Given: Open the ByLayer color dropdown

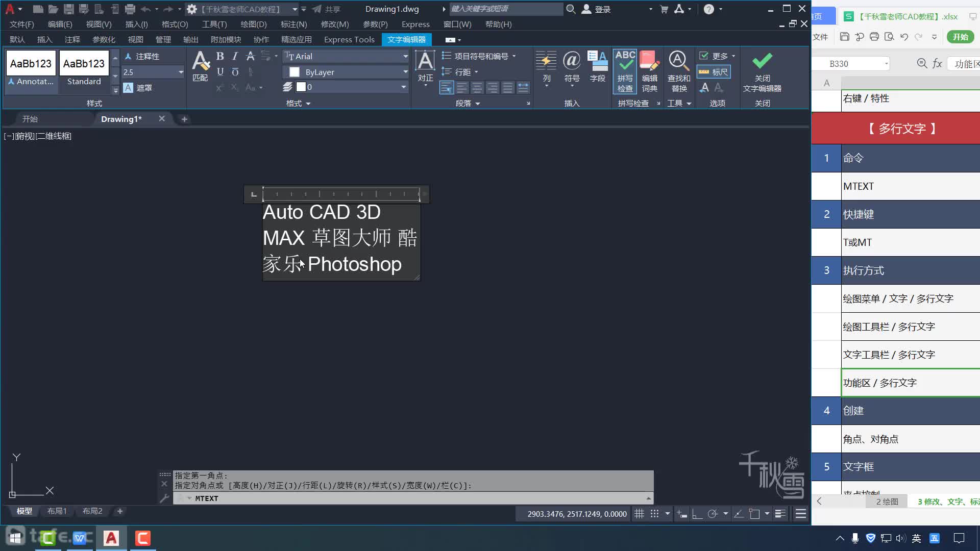Looking at the screenshot, I should pyautogui.click(x=405, y=72).
